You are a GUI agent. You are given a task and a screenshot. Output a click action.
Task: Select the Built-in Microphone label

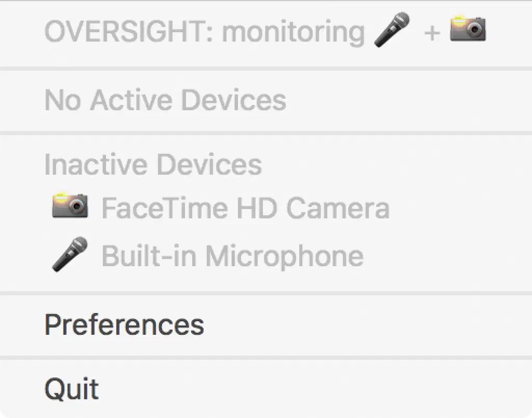pos(232,256)
